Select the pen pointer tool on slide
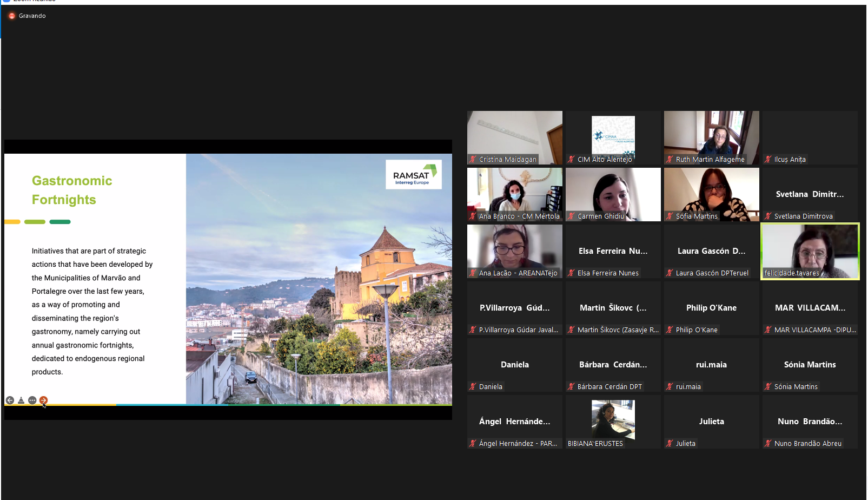868x500 pixels. [x=21, y=400]
